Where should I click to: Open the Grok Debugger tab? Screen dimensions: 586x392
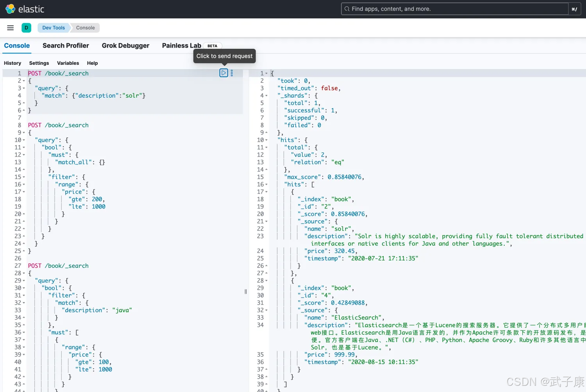pyautogui.click(x=125, y=46)
